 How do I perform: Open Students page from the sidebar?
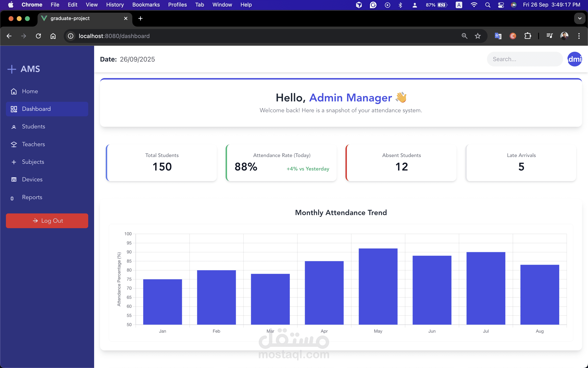(x=47, y=127)
